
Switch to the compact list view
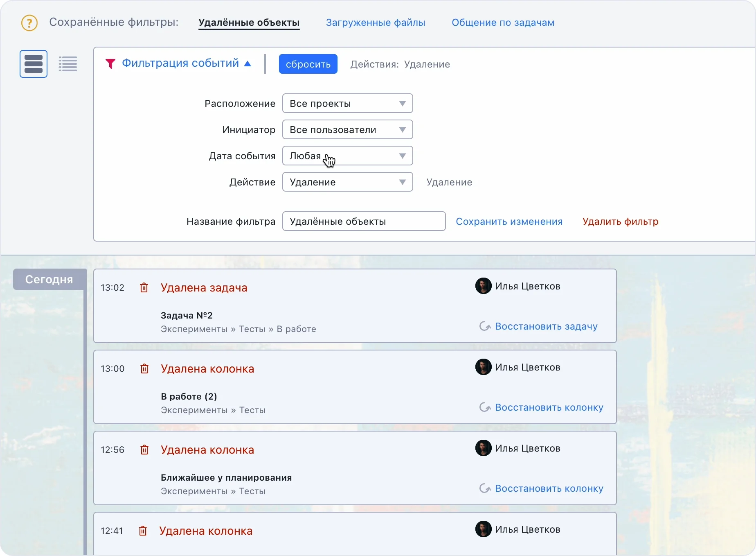(x=68, y=64)
